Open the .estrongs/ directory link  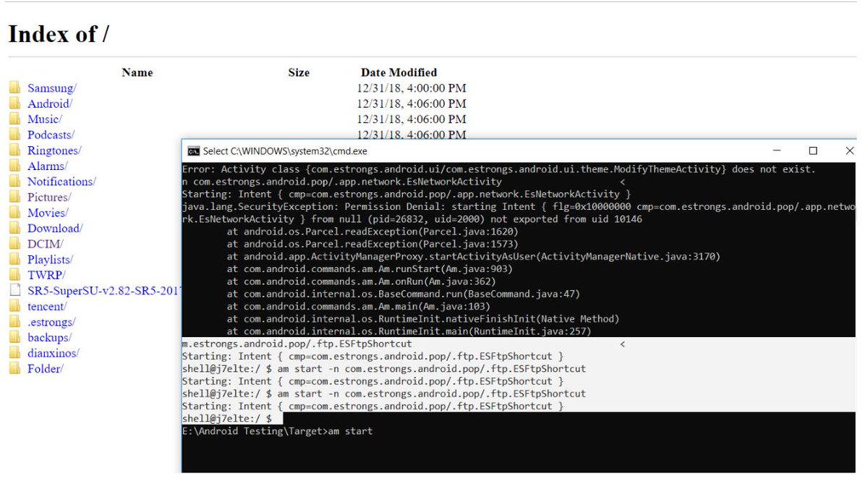pyautogui.click(x=51, y=322)
